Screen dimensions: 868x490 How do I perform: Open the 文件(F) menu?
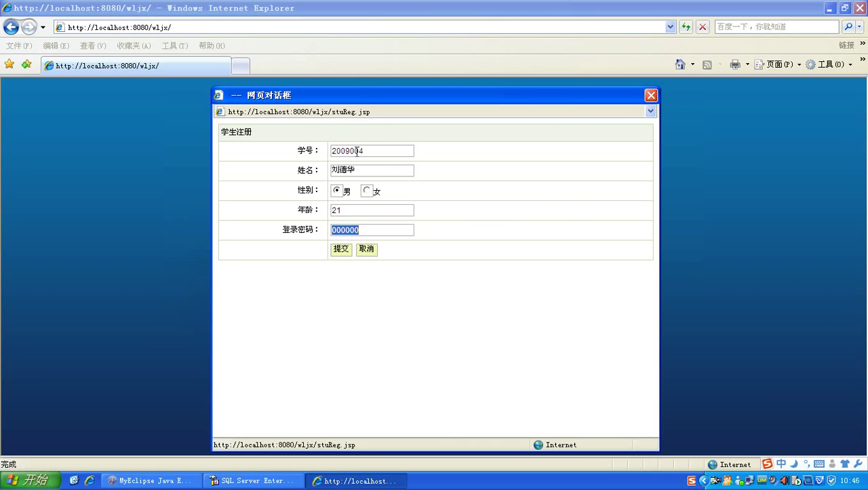[x=19, y=45]
